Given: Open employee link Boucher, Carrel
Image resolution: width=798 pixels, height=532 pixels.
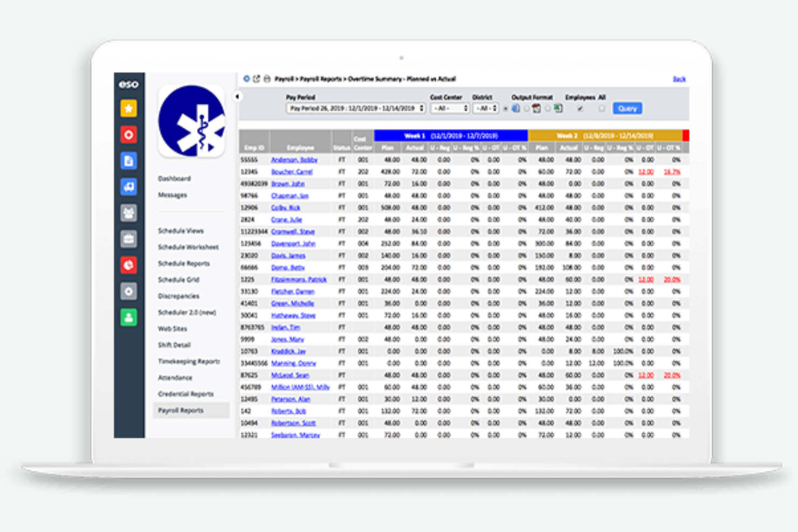Looking at the screenshot, I should pyautogui.click(x=292, y=172).
